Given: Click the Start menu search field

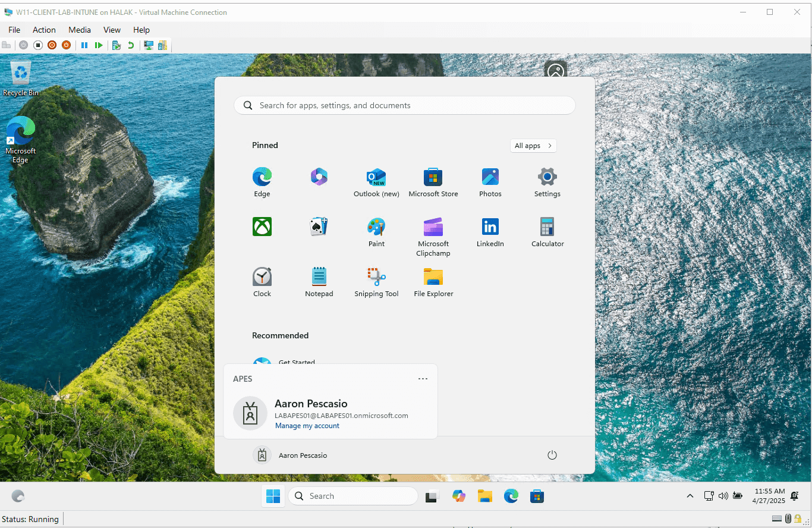Looking at the screenshot, I should tap(404, 105).
